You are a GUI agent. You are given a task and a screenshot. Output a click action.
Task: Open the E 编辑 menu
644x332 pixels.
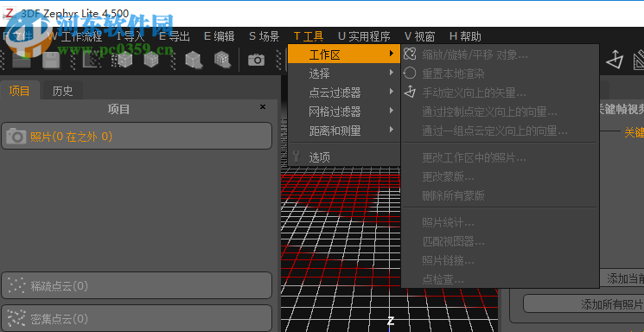(x=220, y=36)
